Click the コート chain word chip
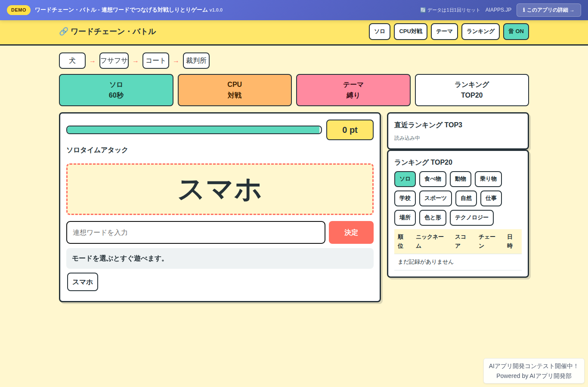The width and height of the screenshot is (588, 387). click(x=156, y=61)
